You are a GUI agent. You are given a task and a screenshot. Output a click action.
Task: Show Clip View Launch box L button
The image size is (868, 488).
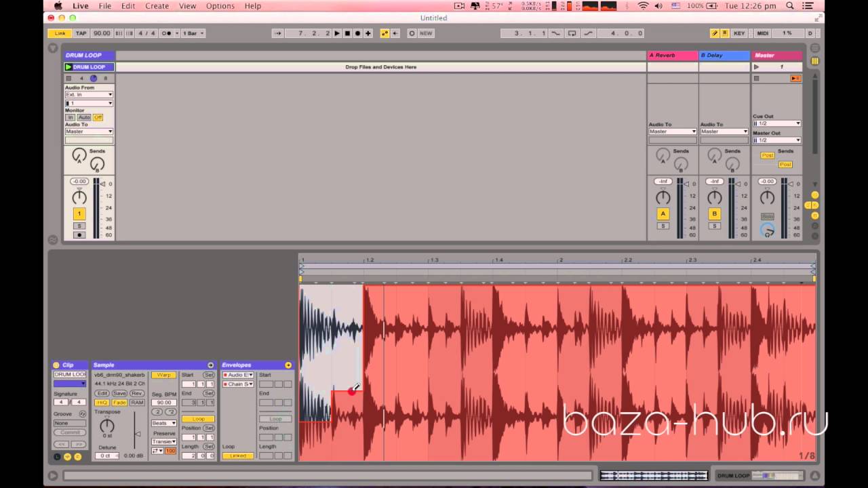click(x=57, y=457)
